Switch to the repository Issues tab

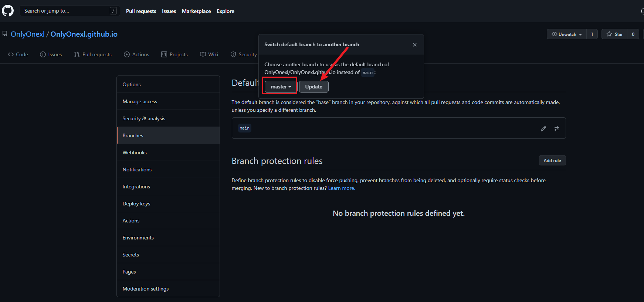(x=51, y=54)
